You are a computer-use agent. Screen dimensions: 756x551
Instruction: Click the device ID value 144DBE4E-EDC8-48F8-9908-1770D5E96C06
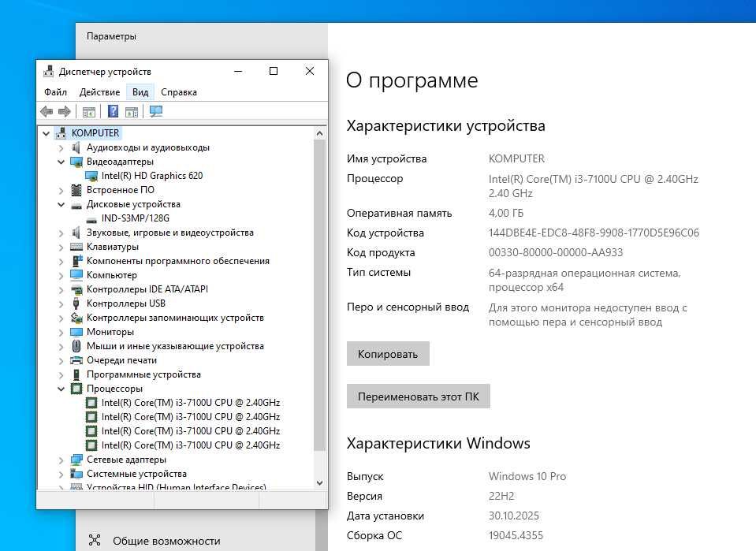point(594,233)
